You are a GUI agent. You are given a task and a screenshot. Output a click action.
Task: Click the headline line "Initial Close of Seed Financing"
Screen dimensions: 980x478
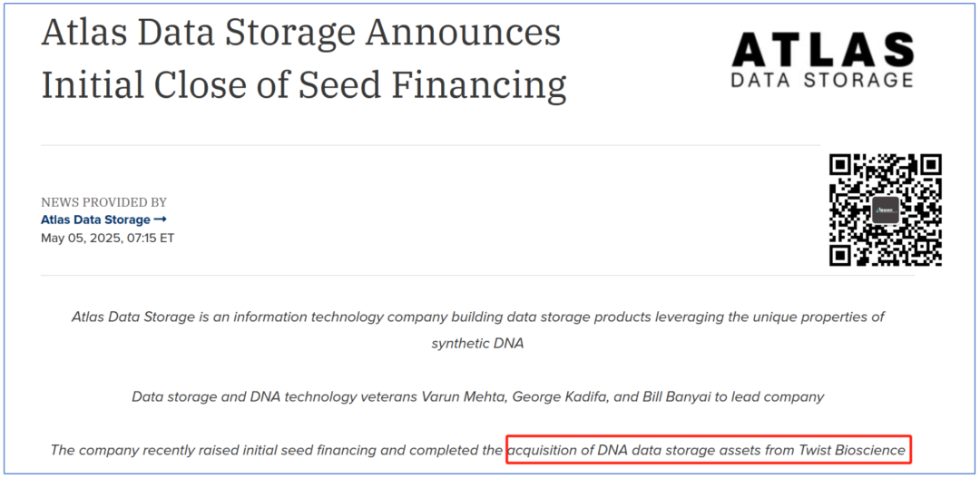tap(304, 84)
